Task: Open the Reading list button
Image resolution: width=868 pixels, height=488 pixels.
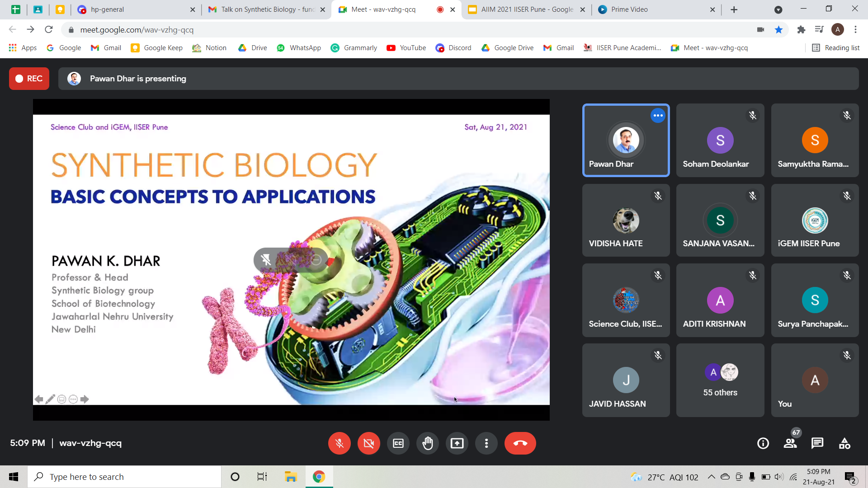Action: point(835,48)
